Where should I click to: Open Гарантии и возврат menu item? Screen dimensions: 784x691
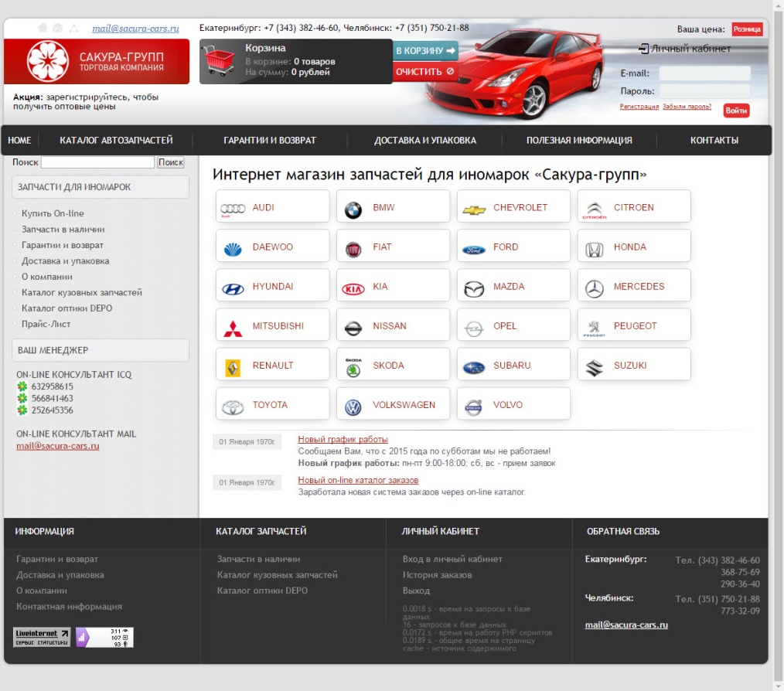[x=270, y=141]
